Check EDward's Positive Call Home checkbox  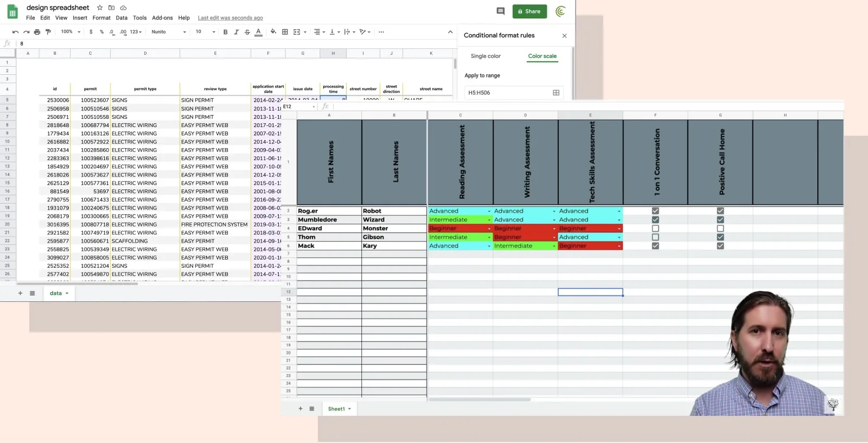click(x=720, y=229)
